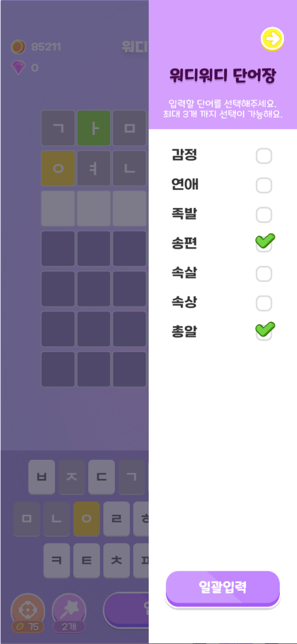297x644 pixels.
Task: Click the highlighted yellow ㅇ keyboard tile
Action: pos(86,519)
